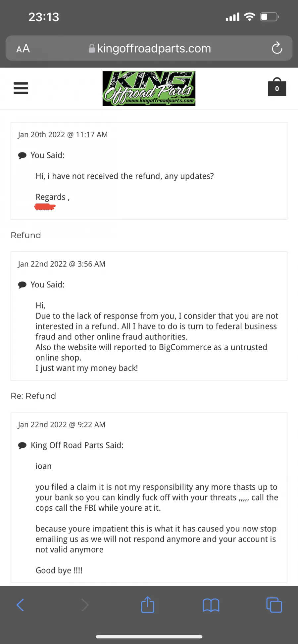Tap the battery indicator in status bar
The width and height of the screenshot is (298, 644).
270,17
